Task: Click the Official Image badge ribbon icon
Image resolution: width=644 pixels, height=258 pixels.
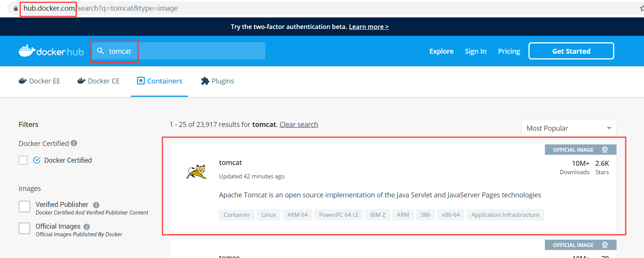Action: [605, 150]
